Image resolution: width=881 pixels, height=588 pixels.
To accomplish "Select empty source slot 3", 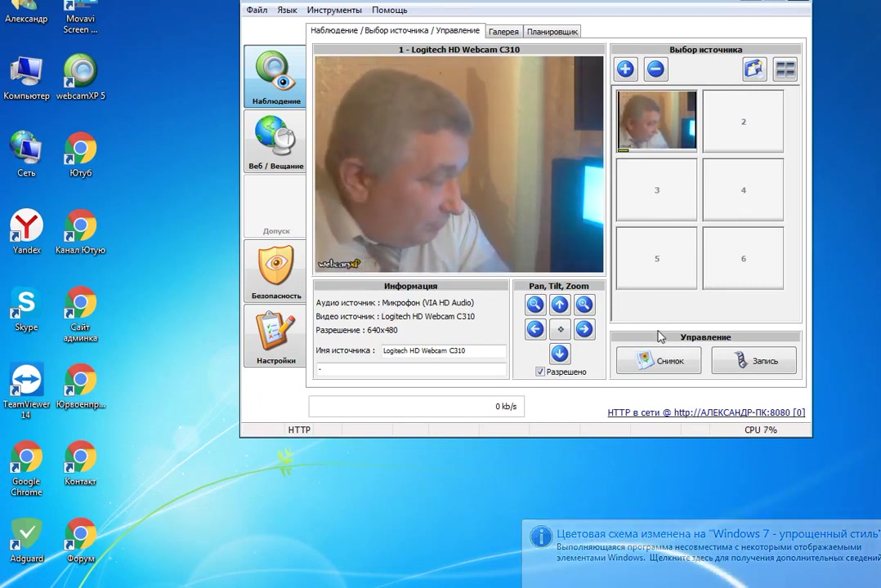I will pyautogui.click(x=657, y=189).
